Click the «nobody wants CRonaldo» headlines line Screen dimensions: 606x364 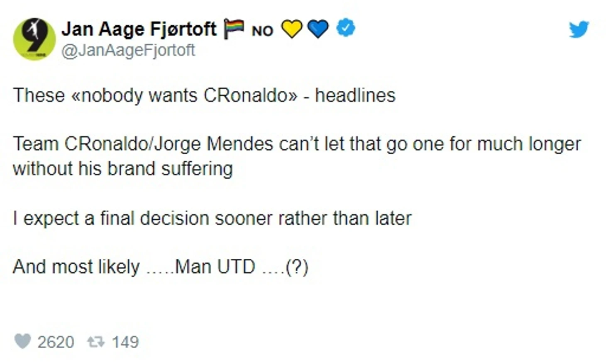(x=204, y=95)
